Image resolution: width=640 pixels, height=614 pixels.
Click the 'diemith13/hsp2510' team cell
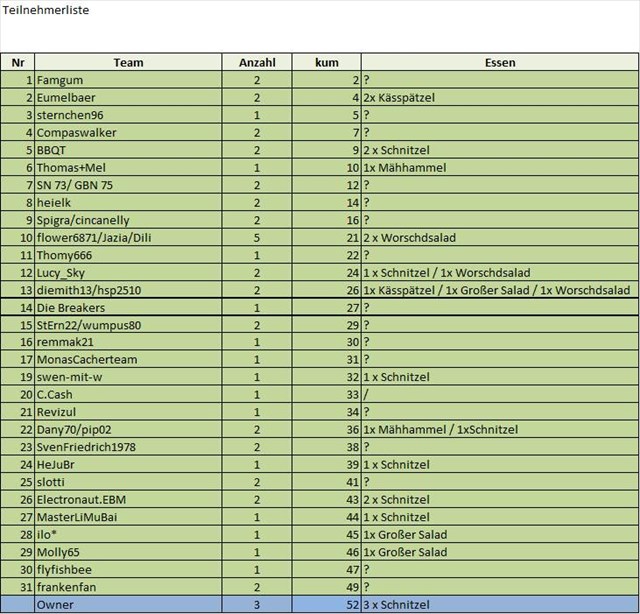[x=128, y=291]
